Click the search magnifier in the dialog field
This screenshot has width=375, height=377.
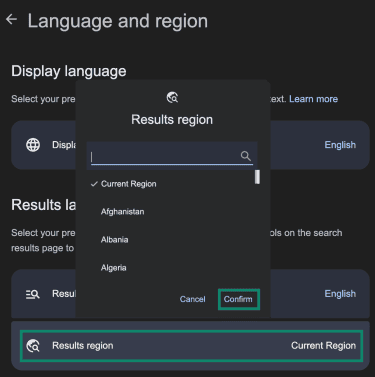point(246,156)
